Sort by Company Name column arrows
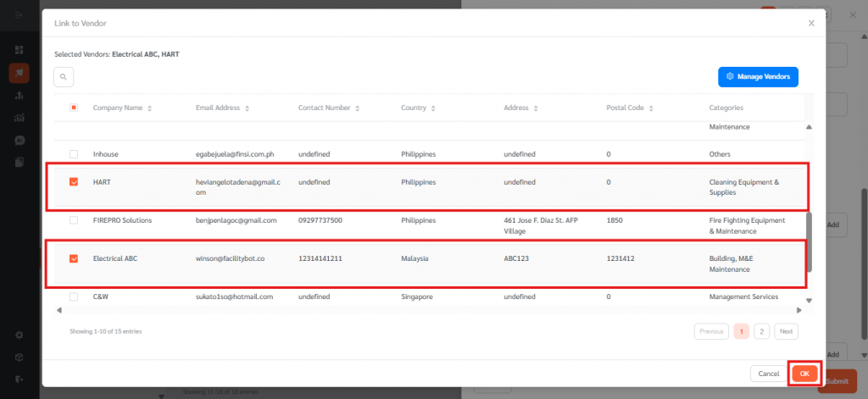The width and height of the screenshot is (868, 399). click(149, 108)
